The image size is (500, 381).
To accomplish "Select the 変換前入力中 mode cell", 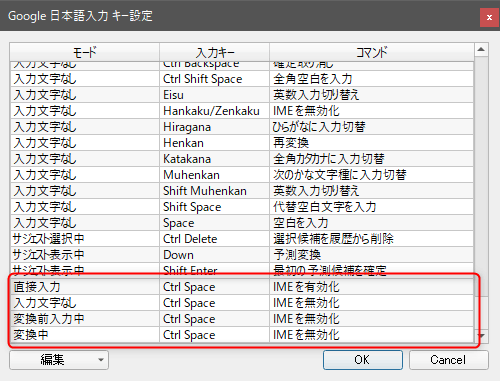I will (x=85, y=319).
